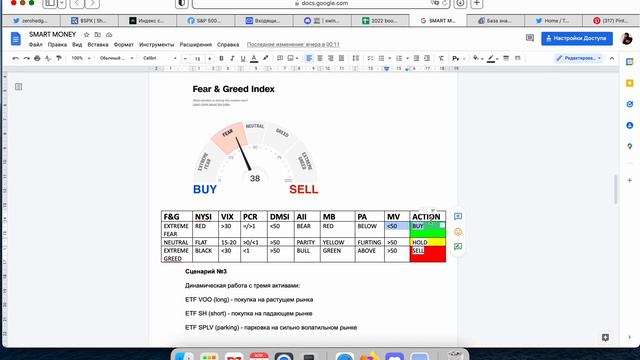Screen dimensions: 640x360
Task: Open the Google Docs home icon
Action: (16, 39)
